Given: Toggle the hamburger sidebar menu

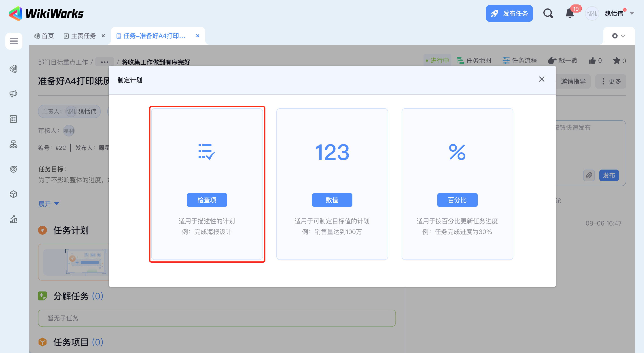Looking at the screenshot, I should click(14, 41).
